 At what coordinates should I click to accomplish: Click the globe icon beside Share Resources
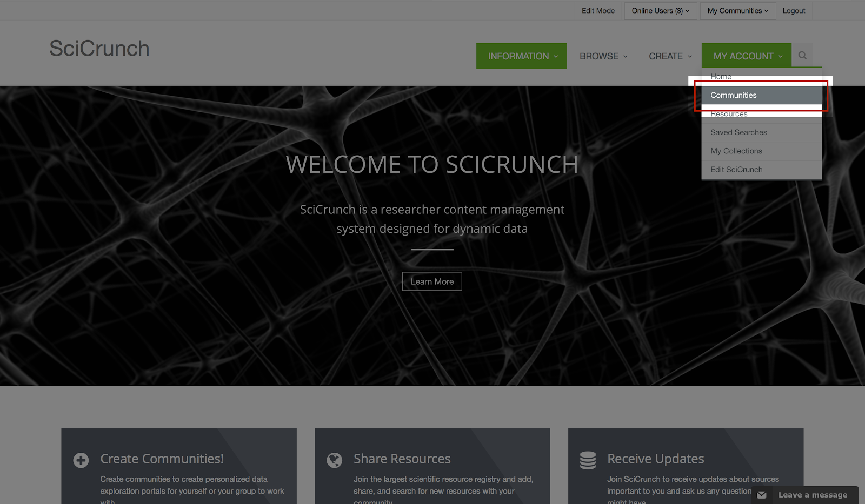[335, 460]
